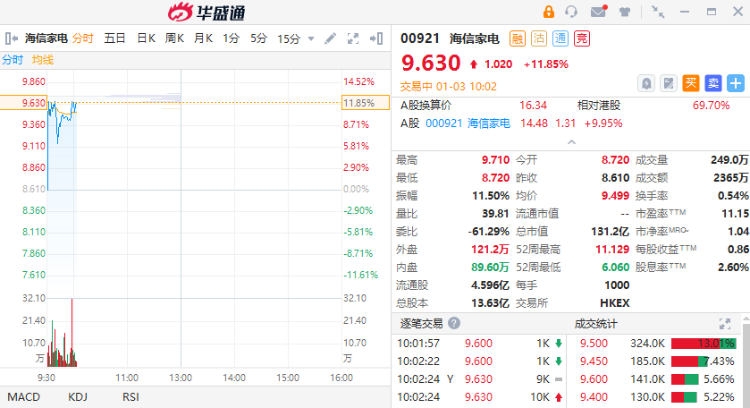Click the current price 9.630 in header

[431, 63]
